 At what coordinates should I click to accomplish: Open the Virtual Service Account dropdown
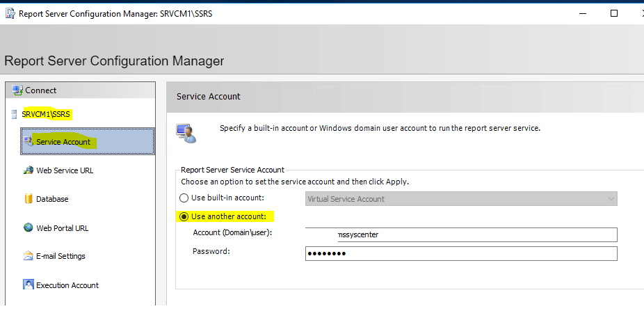click(x=461, y=199)
